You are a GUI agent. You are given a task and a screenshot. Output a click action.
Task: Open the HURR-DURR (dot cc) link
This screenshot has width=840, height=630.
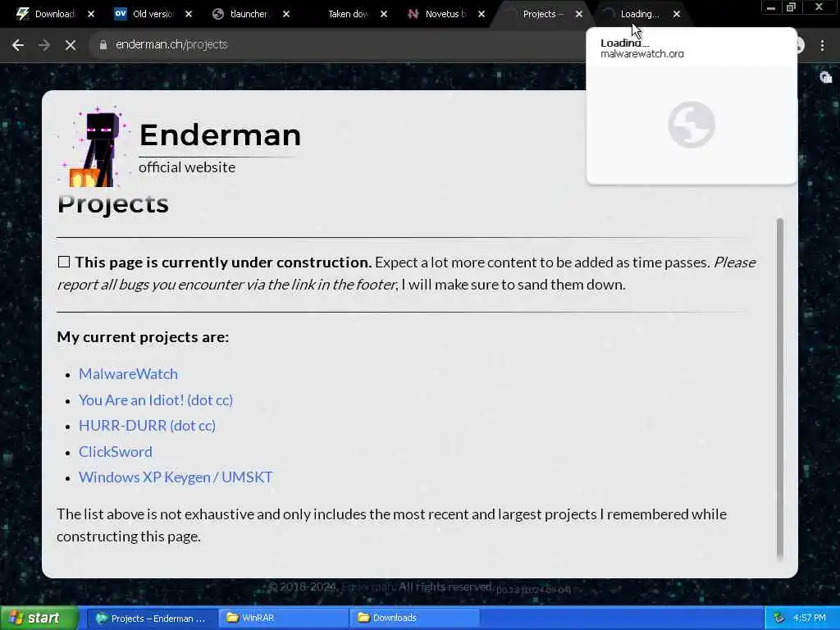[x=148, y=426]
